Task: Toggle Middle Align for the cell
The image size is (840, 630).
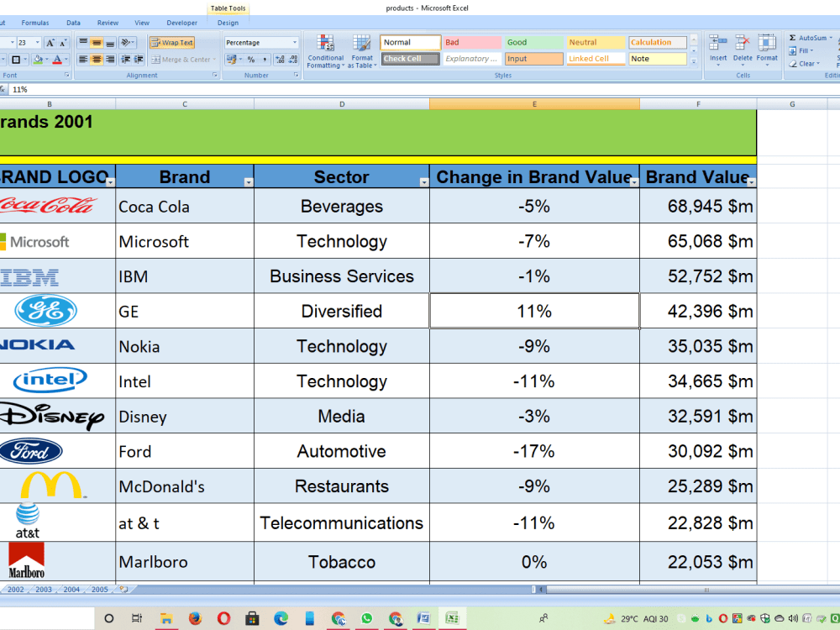Action: click(x=97, y=42)
